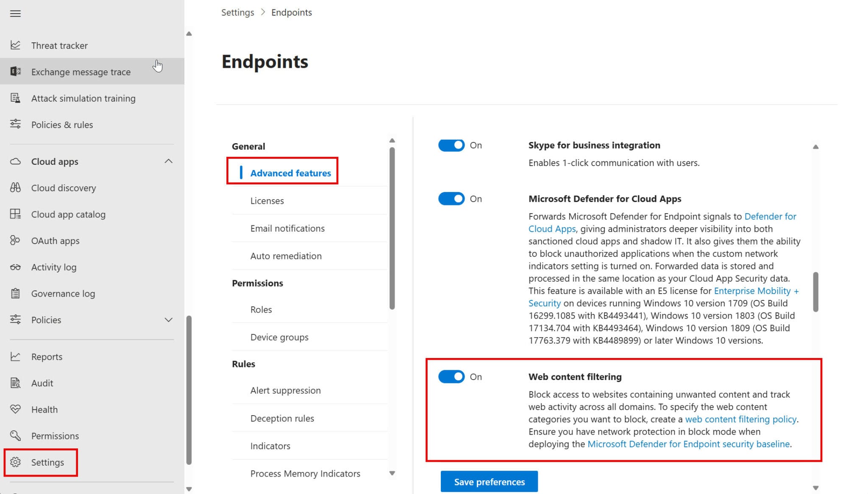Switch to the Licenses settings page
The width and height of the screenshot is (868, 494).
[267, 200]
